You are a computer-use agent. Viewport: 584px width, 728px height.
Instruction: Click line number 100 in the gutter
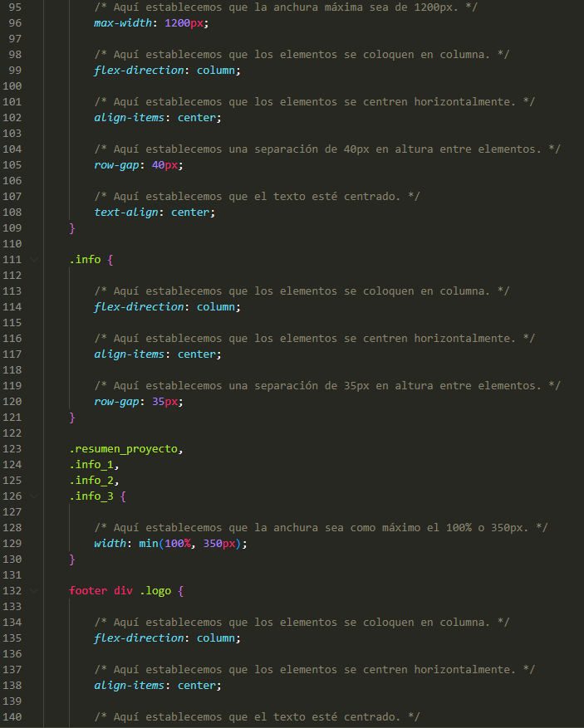pos(12,86)
